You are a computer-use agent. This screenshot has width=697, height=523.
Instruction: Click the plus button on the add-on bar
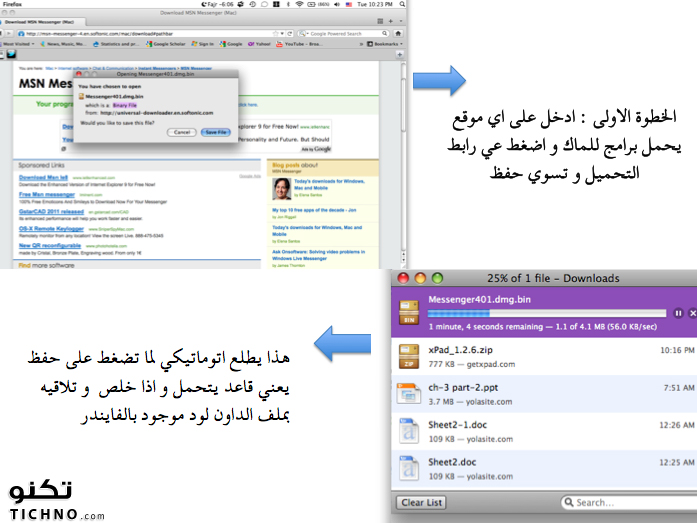point(400,54)
